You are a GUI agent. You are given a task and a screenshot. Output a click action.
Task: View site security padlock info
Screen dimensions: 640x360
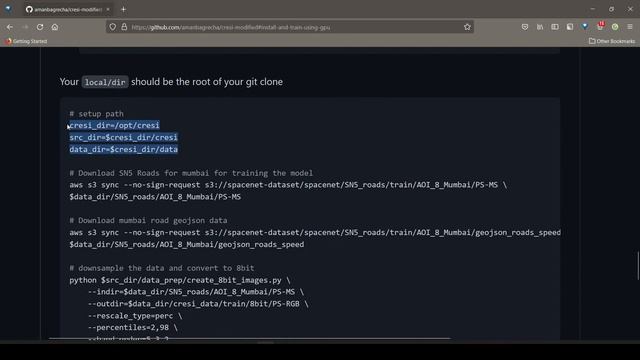pos(124,27)
